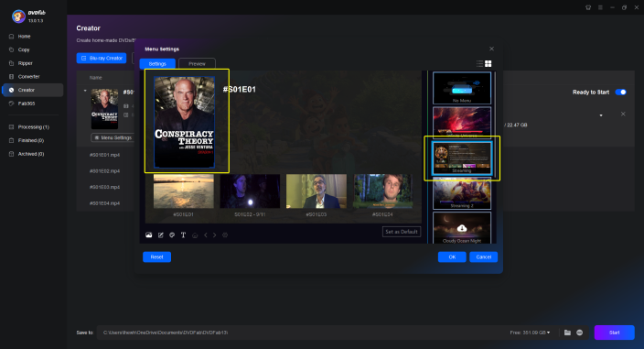Collapse the task tree arrow beside the poster
The height and width of the screenshot is (349, 644).
(x=85, y=91)
